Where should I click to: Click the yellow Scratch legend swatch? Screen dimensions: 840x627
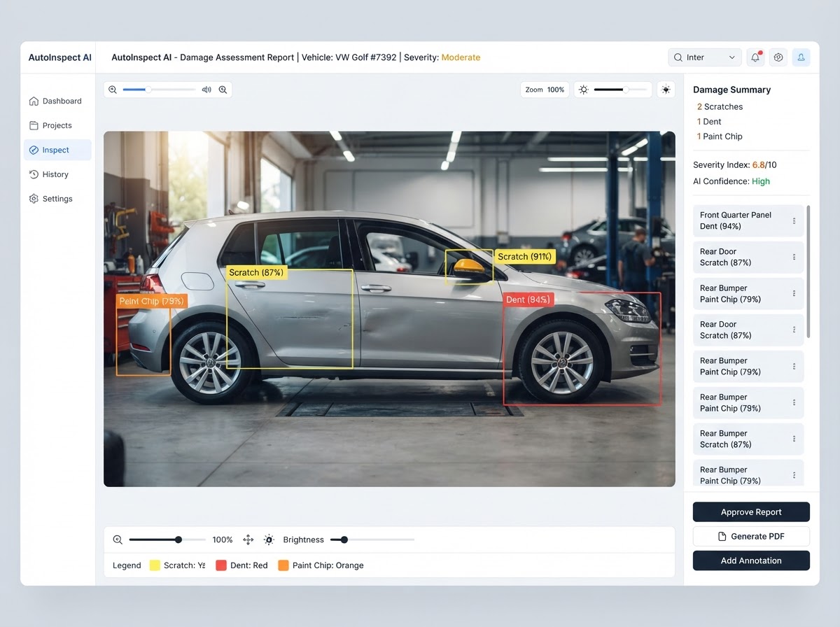[155, 565]
